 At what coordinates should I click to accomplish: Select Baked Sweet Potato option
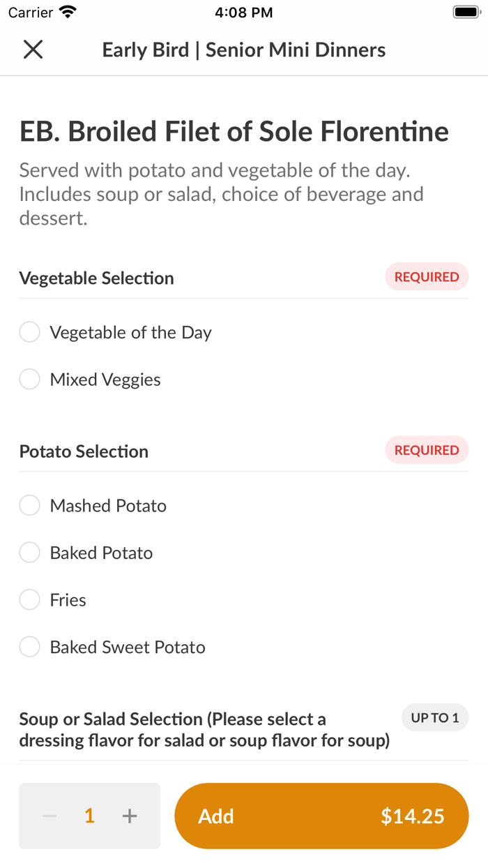30,647
